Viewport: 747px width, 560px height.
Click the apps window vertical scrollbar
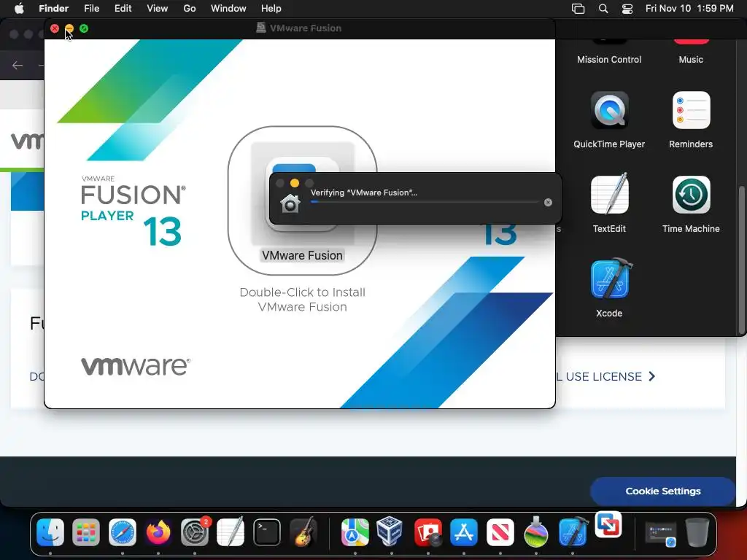[x=741, y=260]
